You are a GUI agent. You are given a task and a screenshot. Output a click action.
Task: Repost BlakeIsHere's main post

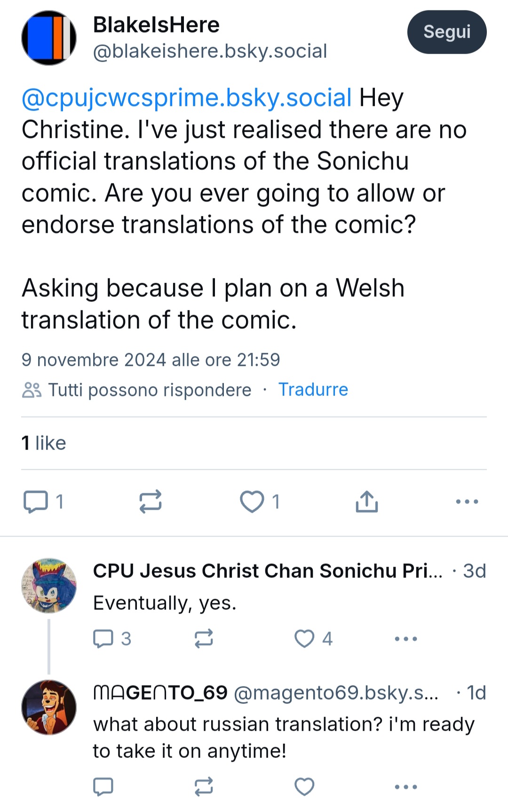151,502
